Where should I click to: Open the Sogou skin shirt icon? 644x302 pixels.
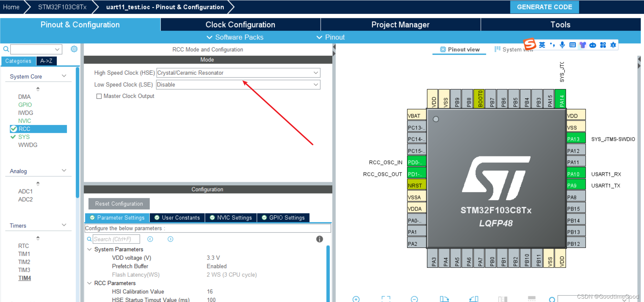pos(582,45)
